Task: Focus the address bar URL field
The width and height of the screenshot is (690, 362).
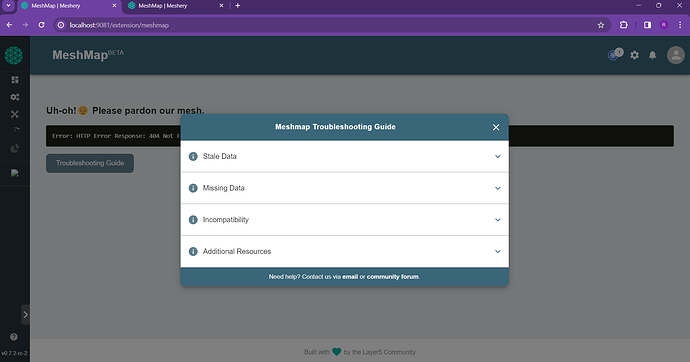Action: [x=332, y=25]
